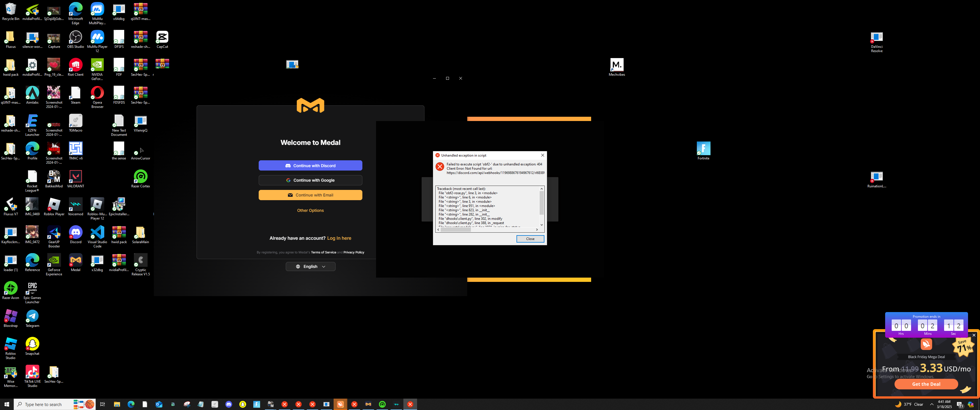This screenshot has width=980, height=410.
Task: Click Discord icon in the taskbar
Action: coord(229,404)
